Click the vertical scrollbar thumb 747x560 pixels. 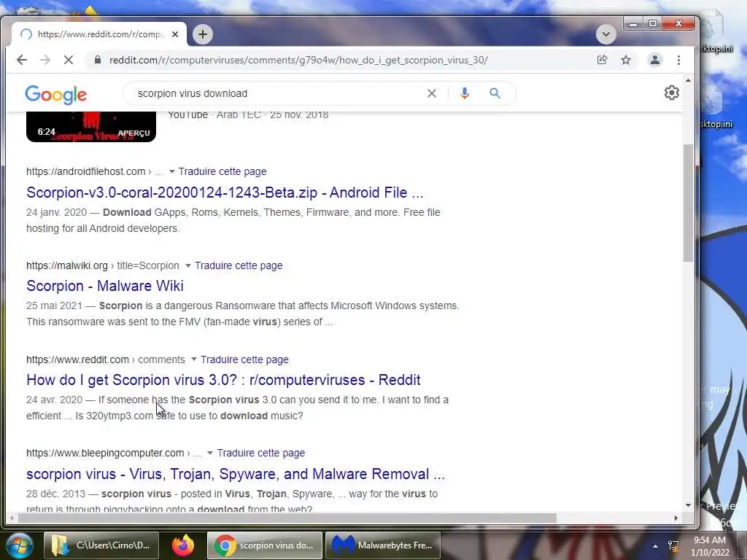688,203
